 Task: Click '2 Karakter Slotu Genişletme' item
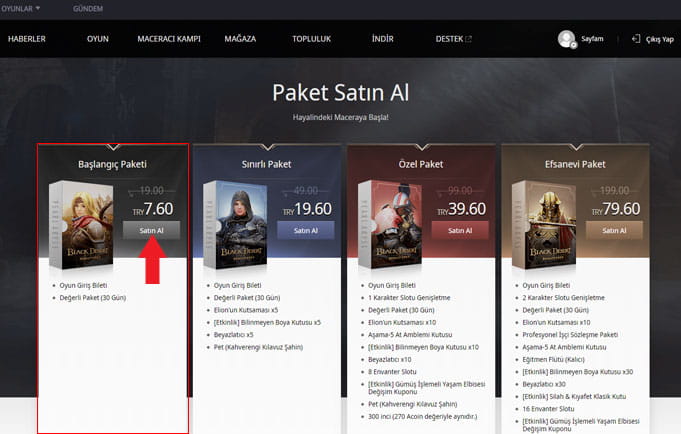[x=563, y=298]
